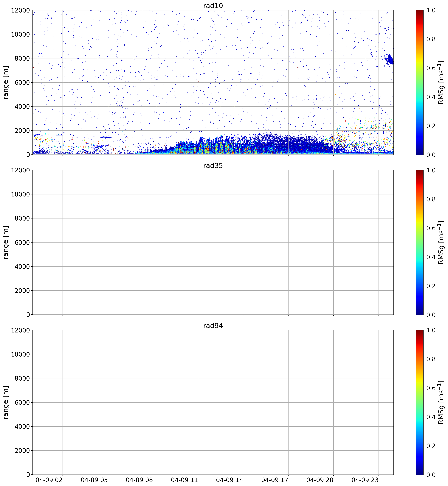Click the RMSg label beside rad10 colorbar
This screenshot has height=486, width=448.
441,82
